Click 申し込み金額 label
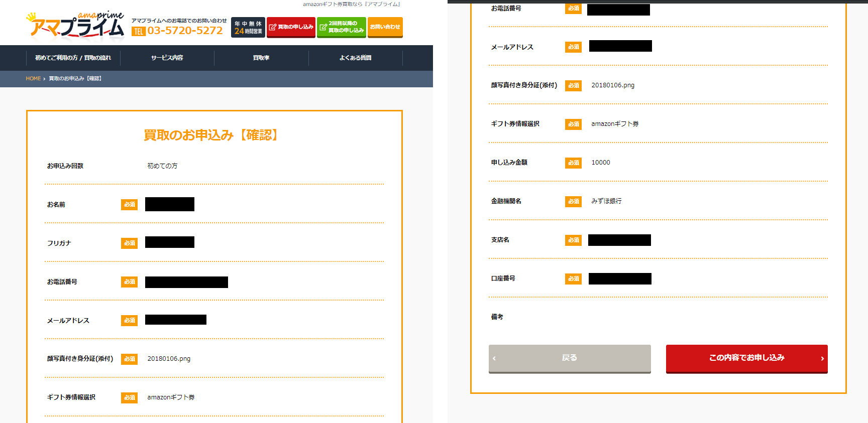 509,163
